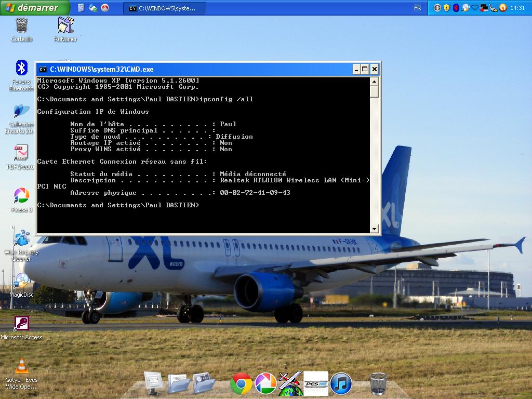
Task: Open the démarrer start menu
Action: (35, 8)
